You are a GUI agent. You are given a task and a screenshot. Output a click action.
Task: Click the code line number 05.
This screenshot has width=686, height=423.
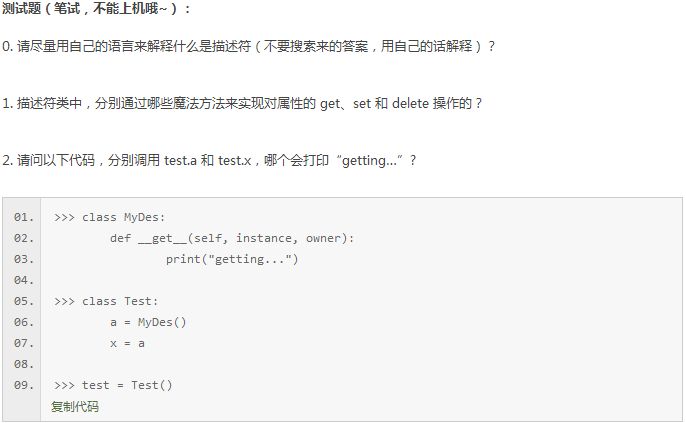pos(24,301)
